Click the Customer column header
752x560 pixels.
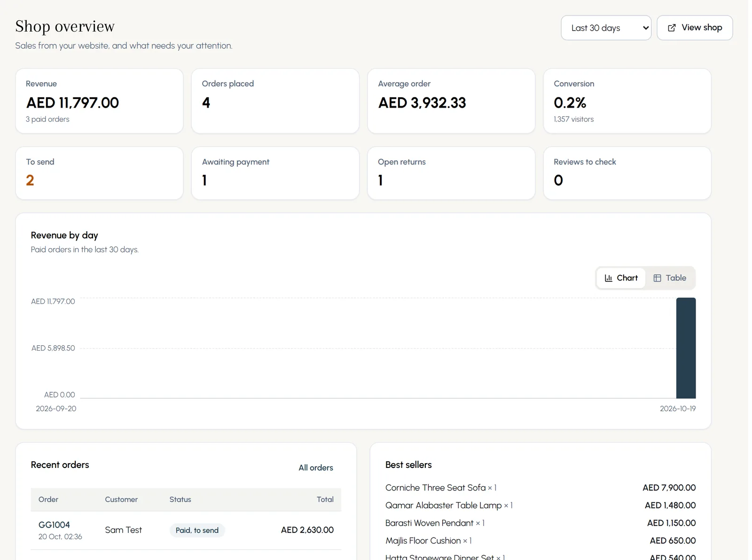(121, 499)
